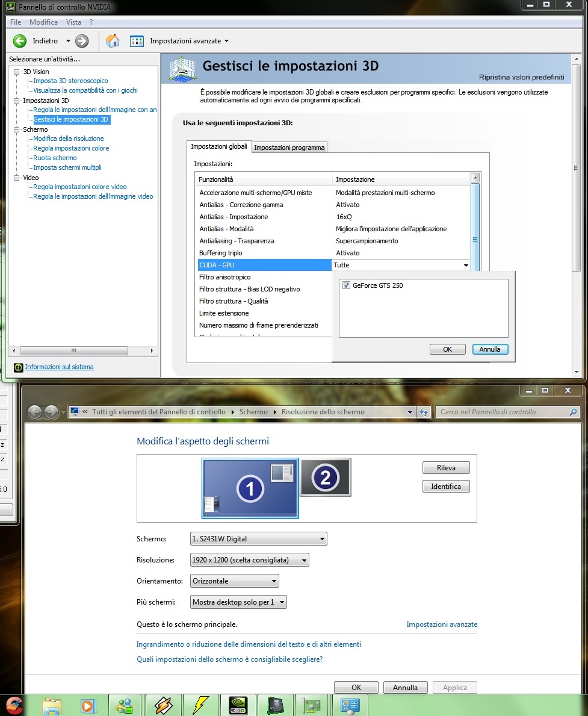Select the Filtro anisotropico setting row
The width and height of the screenshot is (588, 716).
pyautogui.click(x=265, y=277)
